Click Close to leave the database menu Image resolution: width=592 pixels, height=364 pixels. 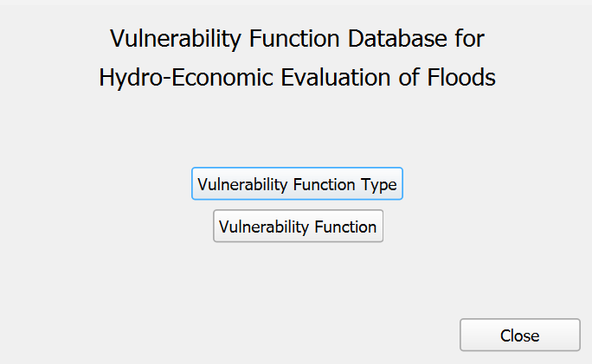pyautogui.click(x=519, y=335)
